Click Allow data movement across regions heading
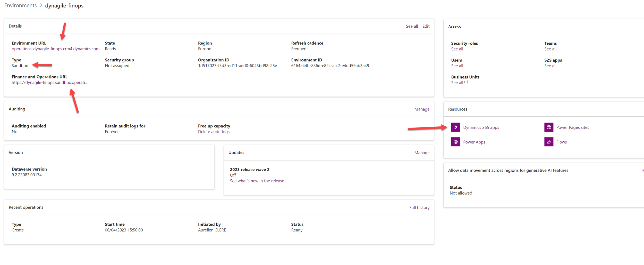Image resolution: width=644 pixels, height=265 pixels. coord(508,170)
